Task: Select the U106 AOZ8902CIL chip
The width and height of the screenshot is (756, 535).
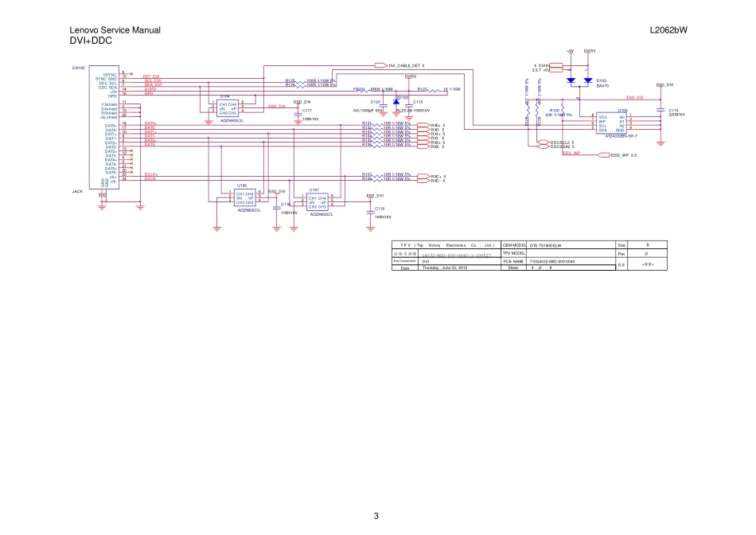Action: (244, 198)
